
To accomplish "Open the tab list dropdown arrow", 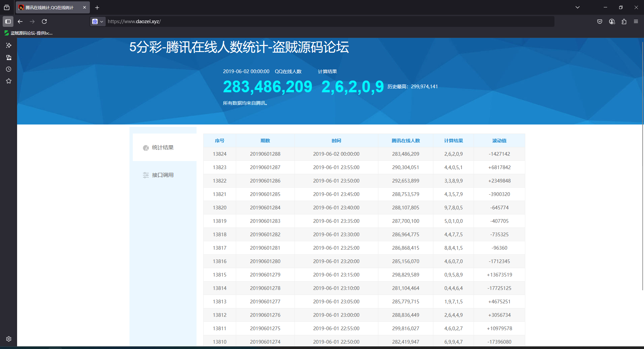I will point(578,7).
